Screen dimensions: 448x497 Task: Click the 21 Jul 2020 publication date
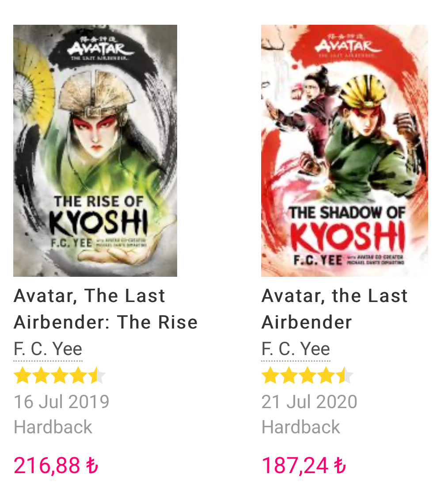309,402
